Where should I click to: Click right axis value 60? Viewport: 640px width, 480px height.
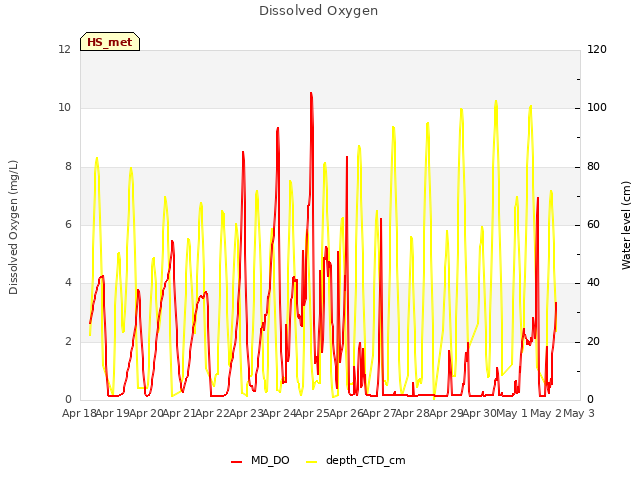[x=593, y=224]
